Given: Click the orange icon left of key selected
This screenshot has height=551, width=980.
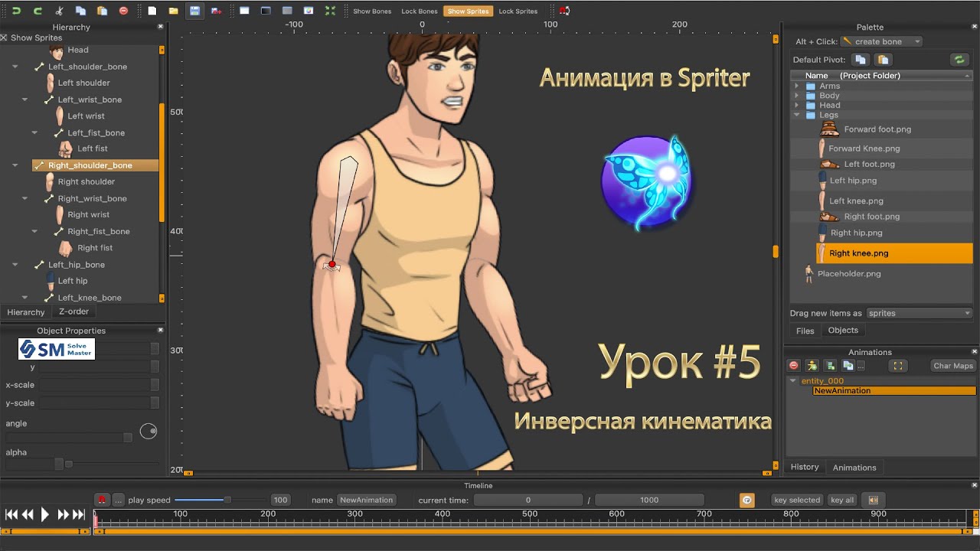Looking at the screenshot, I should [747, 500].
